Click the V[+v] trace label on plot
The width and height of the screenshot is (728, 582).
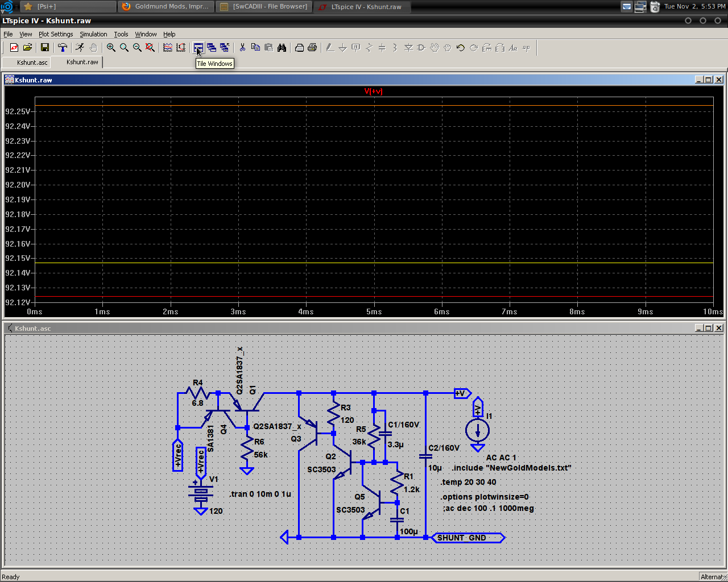[373, 91]
